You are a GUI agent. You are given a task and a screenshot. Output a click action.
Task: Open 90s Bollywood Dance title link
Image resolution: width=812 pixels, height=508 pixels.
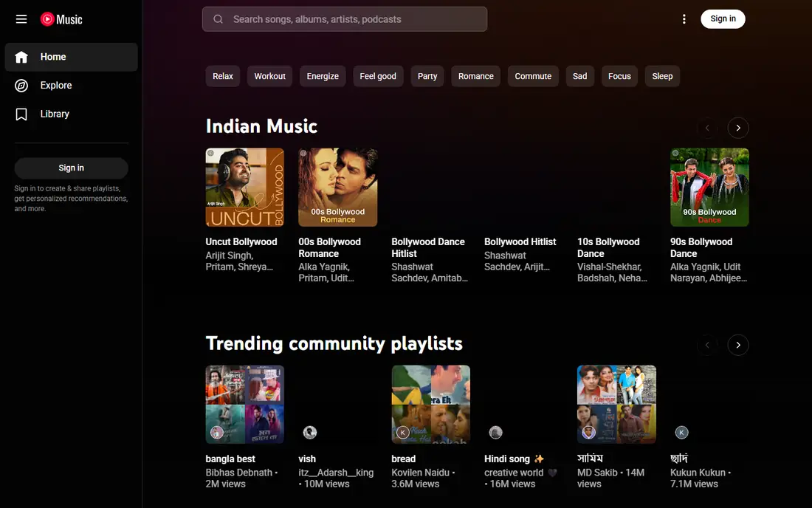pyautogui.click(x=701, y=247)
